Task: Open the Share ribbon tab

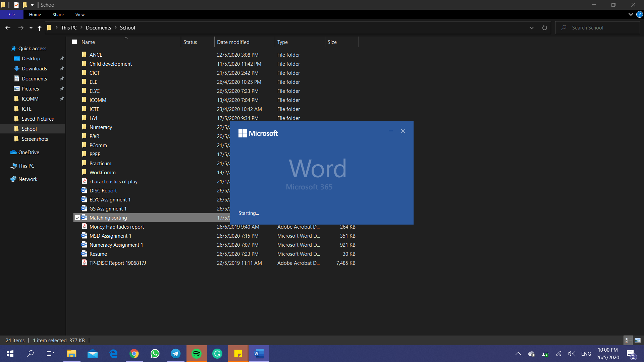Action: [58, 15]
